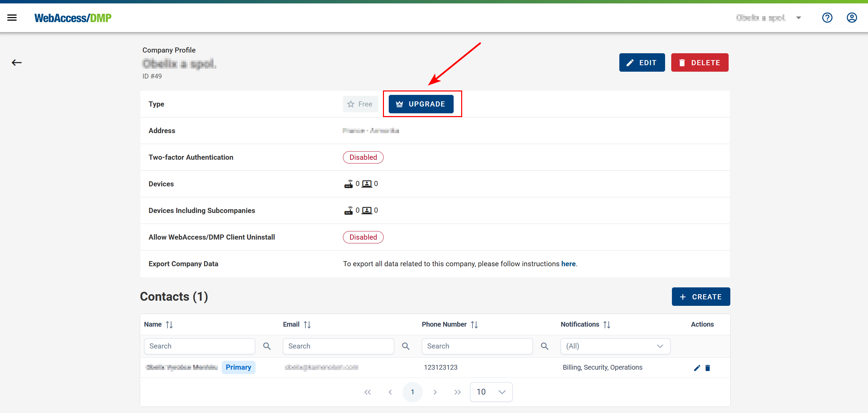Click the UPGRADE button
The image size is (868, 413).
(x=421, y=104)
